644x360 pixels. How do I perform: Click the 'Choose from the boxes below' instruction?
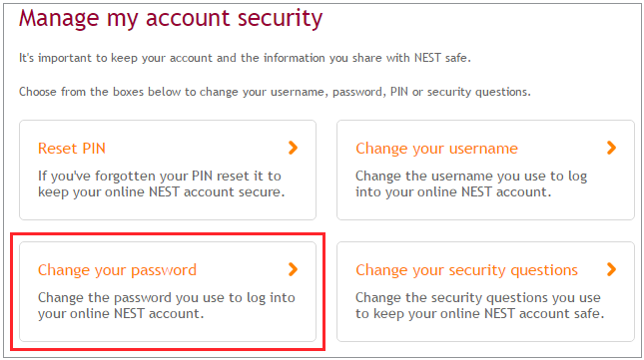(275, 92)
